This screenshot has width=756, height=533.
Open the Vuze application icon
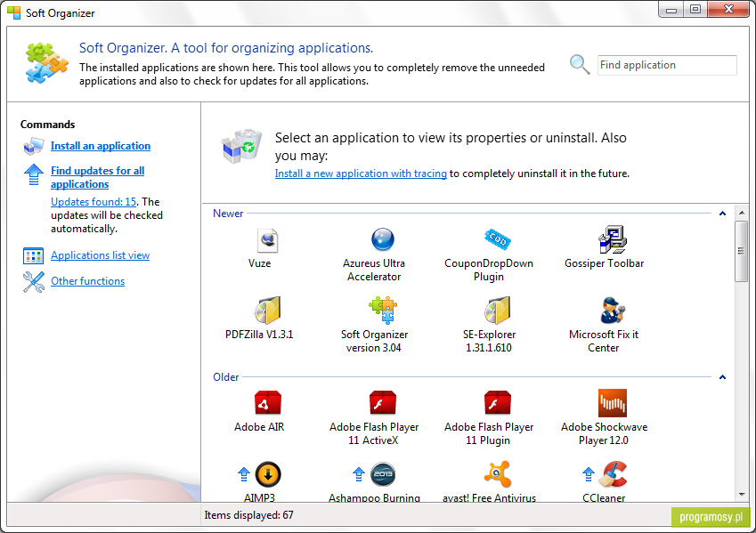pos(267,240)
